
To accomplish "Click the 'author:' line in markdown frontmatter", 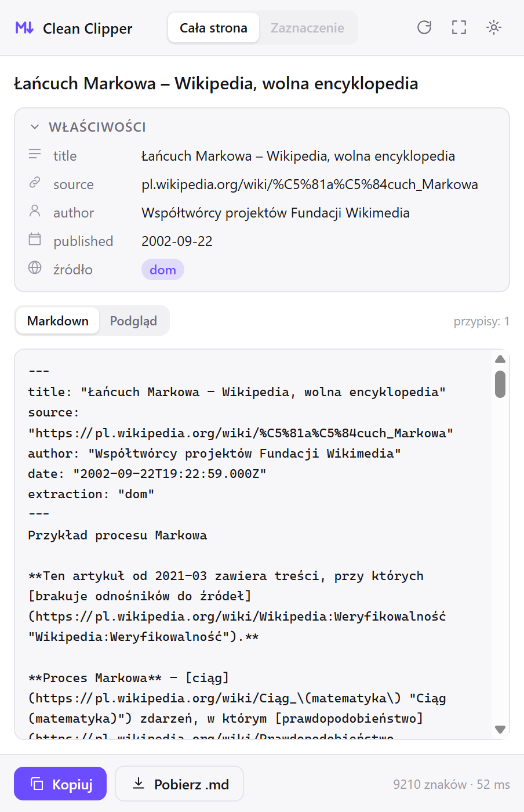I will (214, 454).
